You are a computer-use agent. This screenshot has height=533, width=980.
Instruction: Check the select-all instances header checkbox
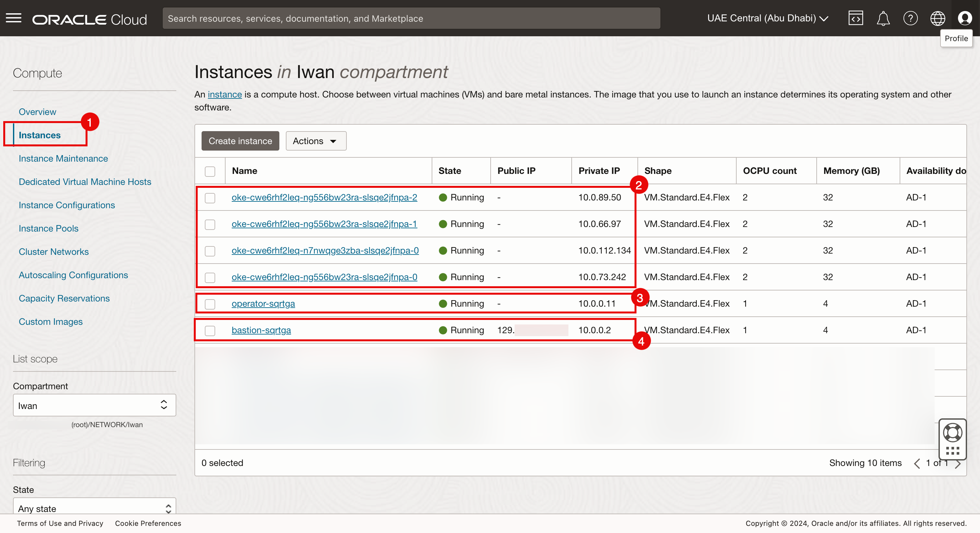[210, 171]
